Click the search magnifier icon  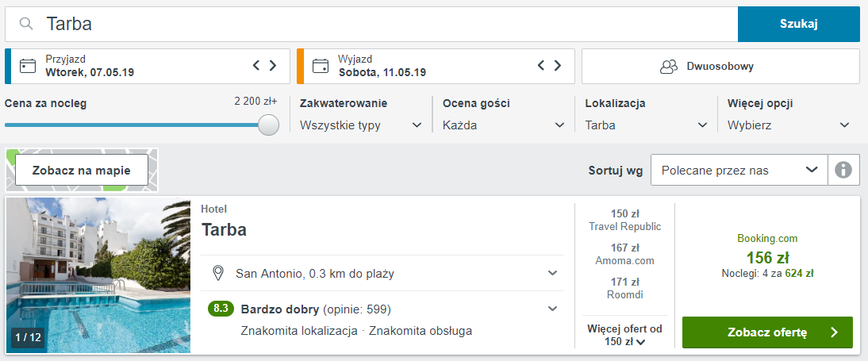pos(27,25)
